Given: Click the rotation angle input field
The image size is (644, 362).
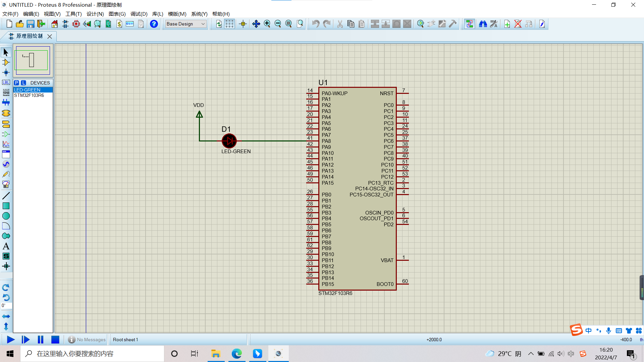Looking at the screenshot, I should tap(6, 306).
